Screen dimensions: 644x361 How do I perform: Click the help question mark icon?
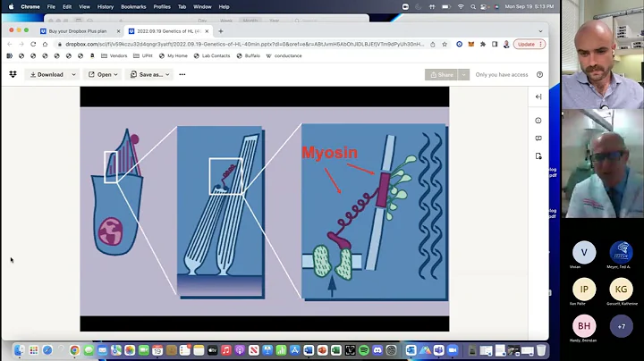point(539,75)
